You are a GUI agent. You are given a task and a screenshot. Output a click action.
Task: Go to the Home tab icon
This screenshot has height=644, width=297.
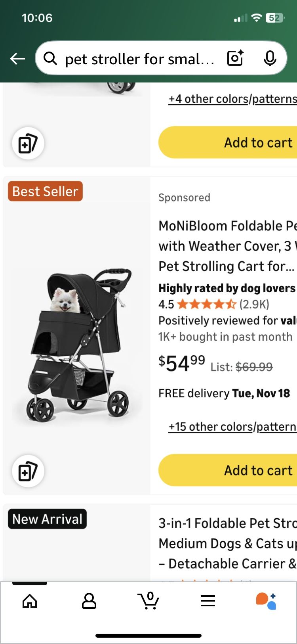tap(30, 601)
